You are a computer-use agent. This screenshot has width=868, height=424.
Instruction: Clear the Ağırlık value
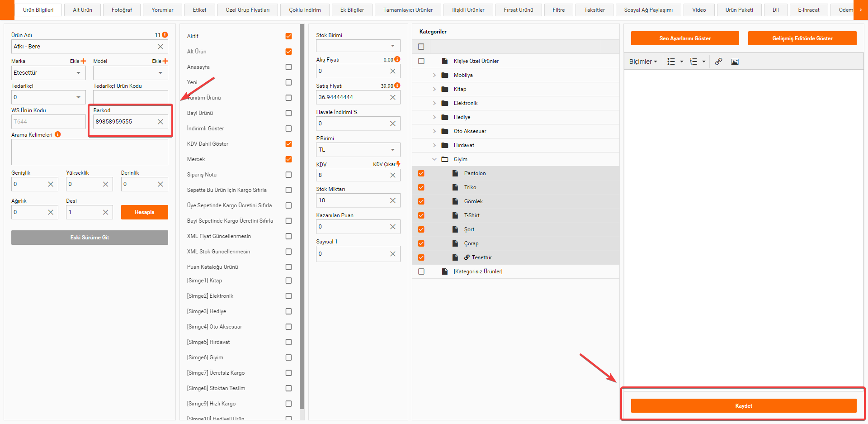pyautogui.click(x=51, y=212)
